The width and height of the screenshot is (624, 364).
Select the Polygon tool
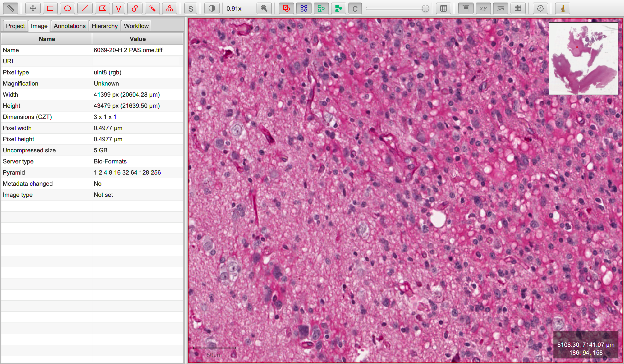point(102,9)
